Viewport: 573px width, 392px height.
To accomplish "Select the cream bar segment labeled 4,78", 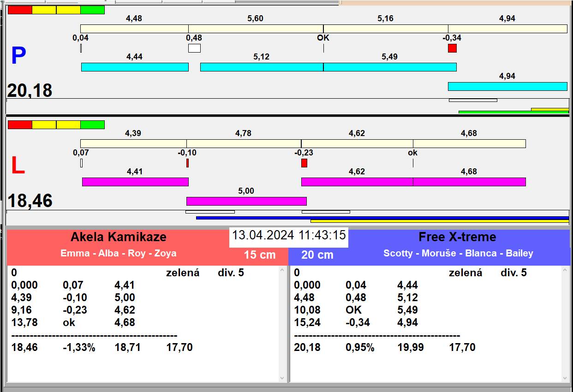I will [x=244, y=143].
